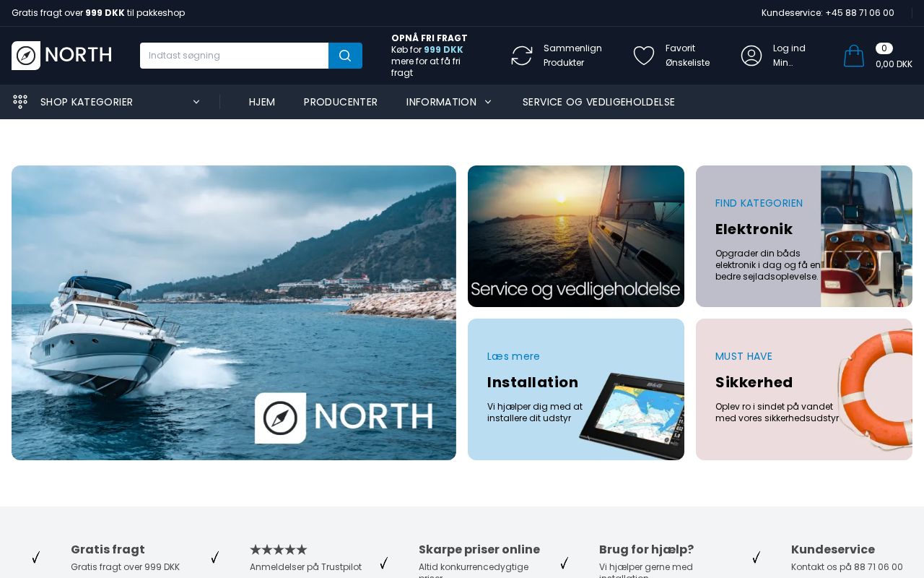Open the Producenter menu item
The width and height of the screenshot is (924, 578).
click(341, 102)
